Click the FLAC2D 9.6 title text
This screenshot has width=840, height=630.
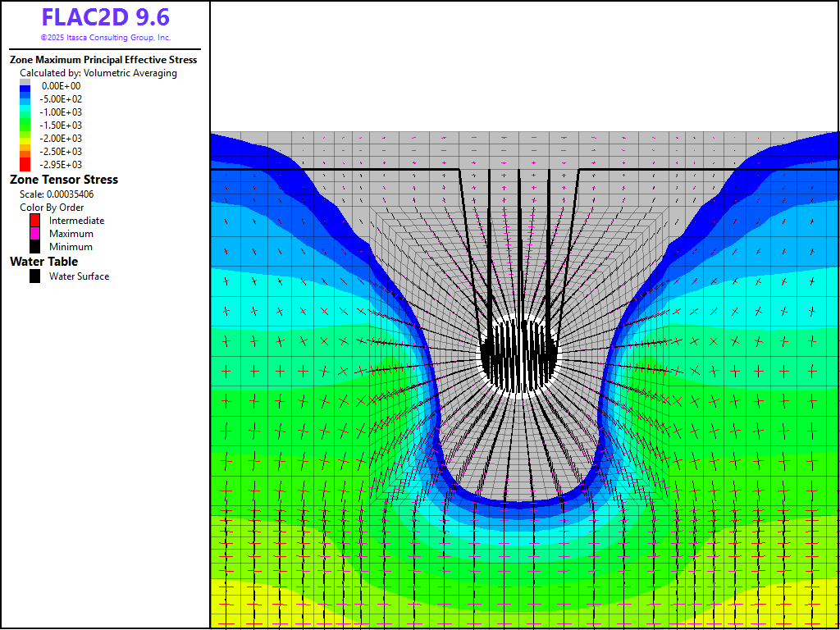pyautogui.click(x=105, y=17)
